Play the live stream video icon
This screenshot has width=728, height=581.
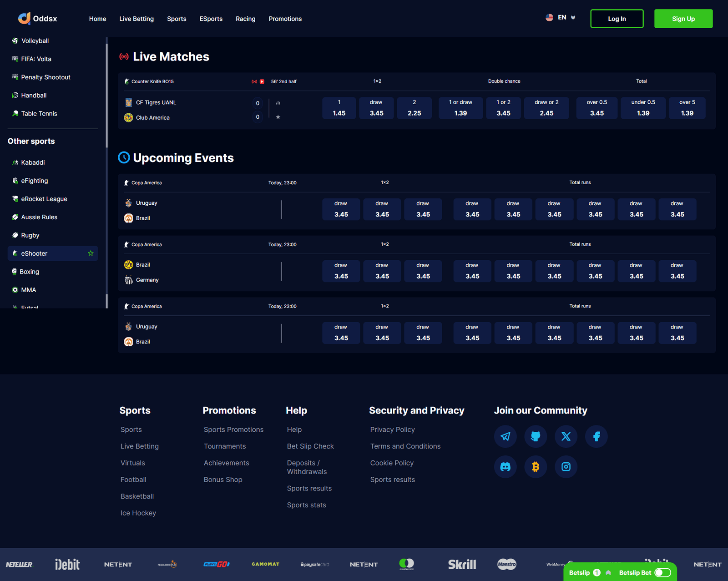(262, 81)
